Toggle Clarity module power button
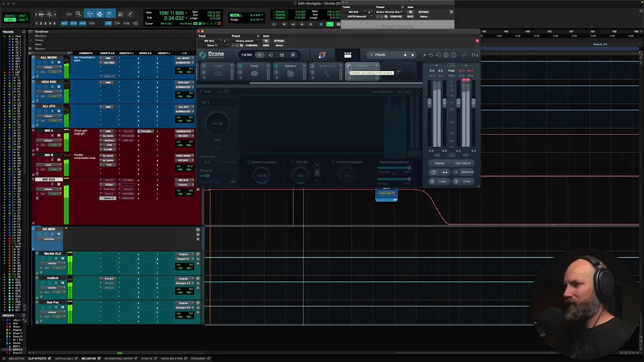Image resolution: width=644 pixels, height=362 pixels. 240,66
